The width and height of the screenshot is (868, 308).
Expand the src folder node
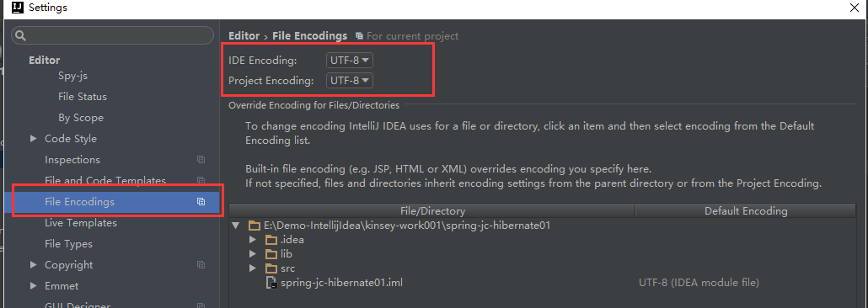(253, 268)
